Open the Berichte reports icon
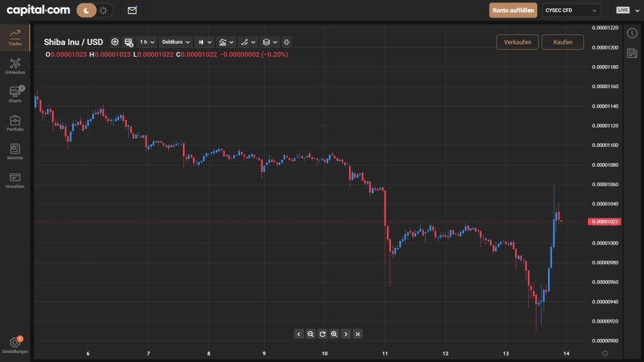The width and height of the screenshot is (644, 362). (15, 151)
